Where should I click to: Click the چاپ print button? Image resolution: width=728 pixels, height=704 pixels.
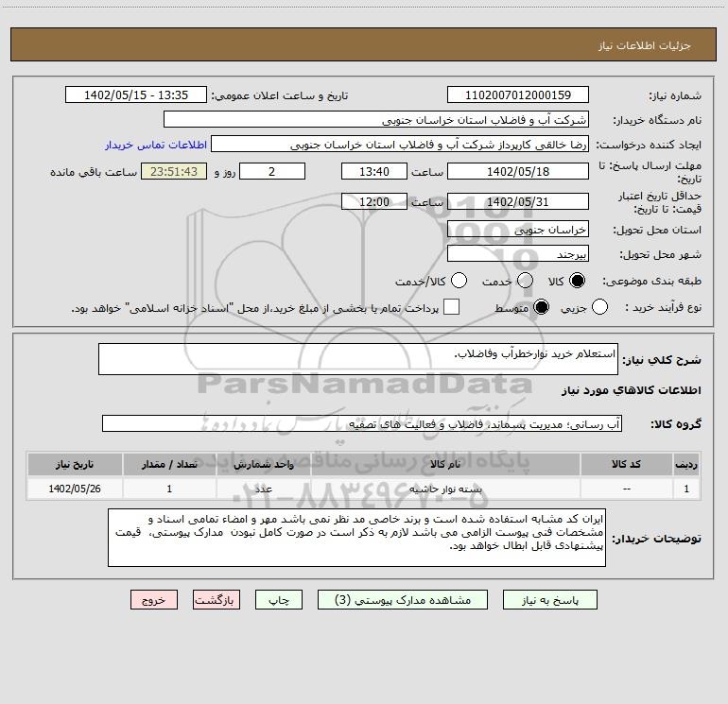279,600
